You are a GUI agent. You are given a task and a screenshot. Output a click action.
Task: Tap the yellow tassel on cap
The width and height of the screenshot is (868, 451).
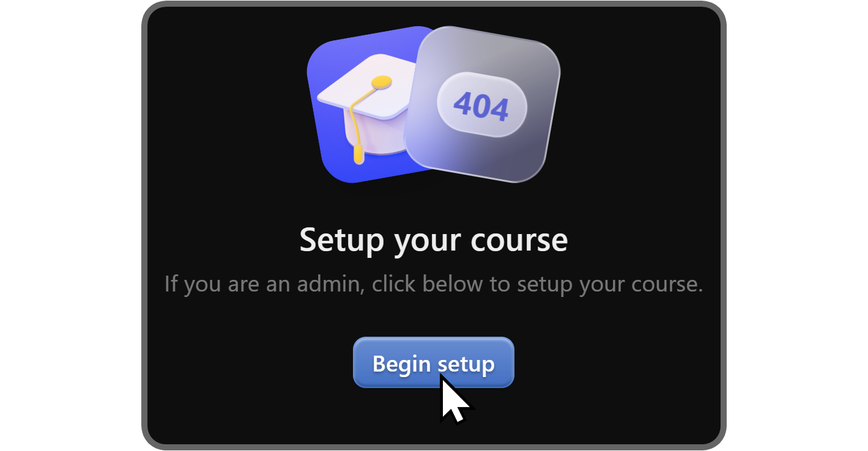(358, 125)
